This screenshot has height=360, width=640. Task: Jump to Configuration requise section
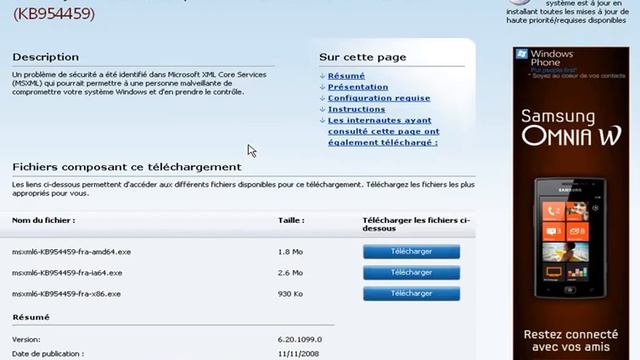(x=379, y=98)
